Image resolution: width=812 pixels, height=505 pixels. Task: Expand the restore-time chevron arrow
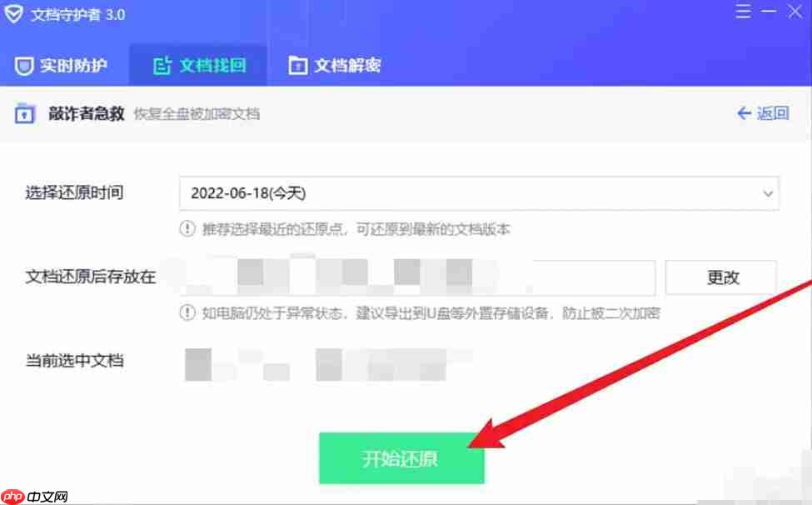768,193
